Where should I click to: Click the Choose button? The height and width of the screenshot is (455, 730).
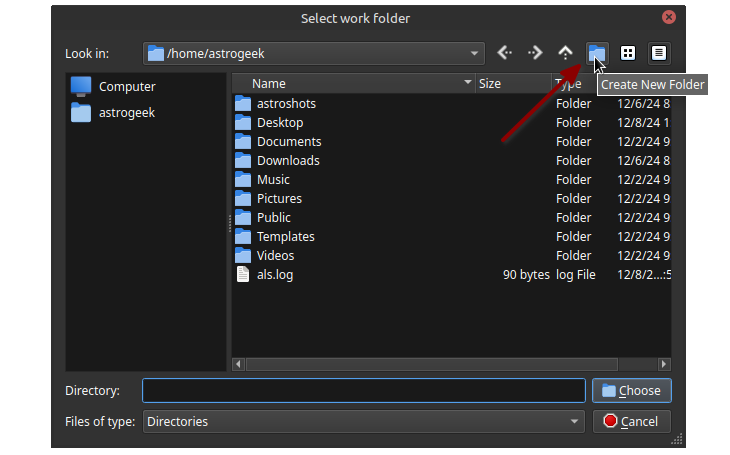(632, 390)
